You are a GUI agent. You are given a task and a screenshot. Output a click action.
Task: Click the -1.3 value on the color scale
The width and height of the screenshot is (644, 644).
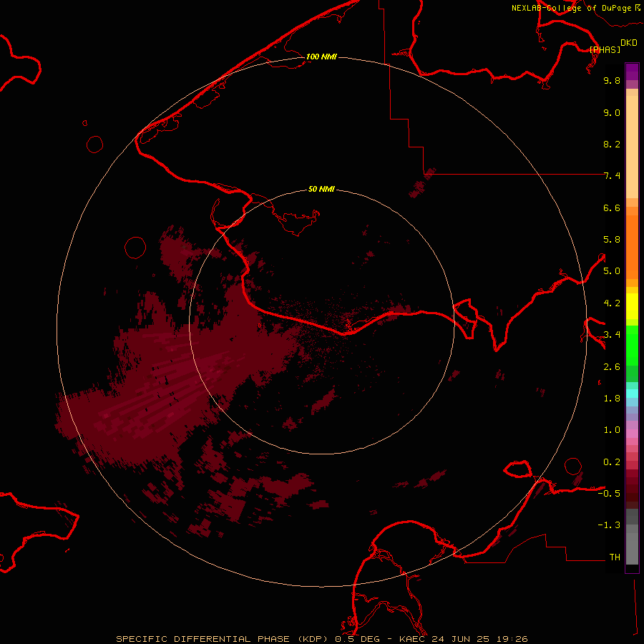pyautogui.click(x=609, y=525)
